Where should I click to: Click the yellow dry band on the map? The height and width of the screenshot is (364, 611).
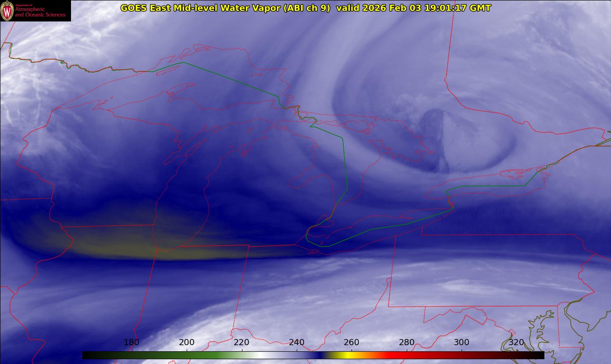[x=131, y=251]
